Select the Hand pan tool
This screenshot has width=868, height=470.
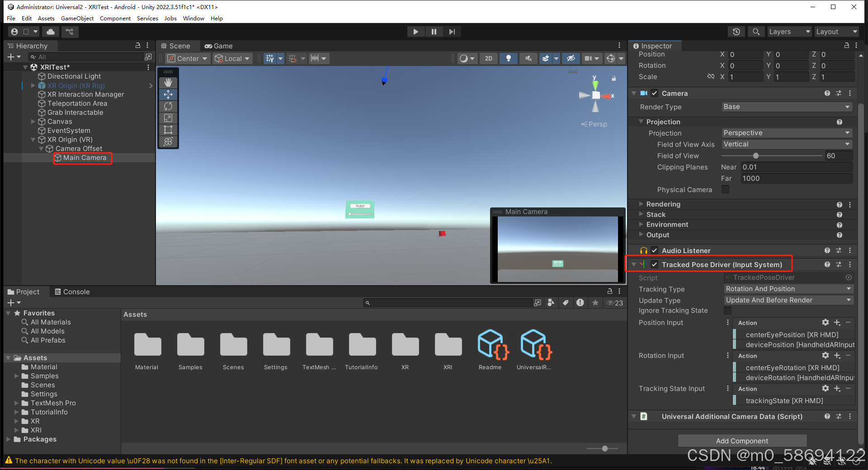pyautogui.click(x=168, y=83)
